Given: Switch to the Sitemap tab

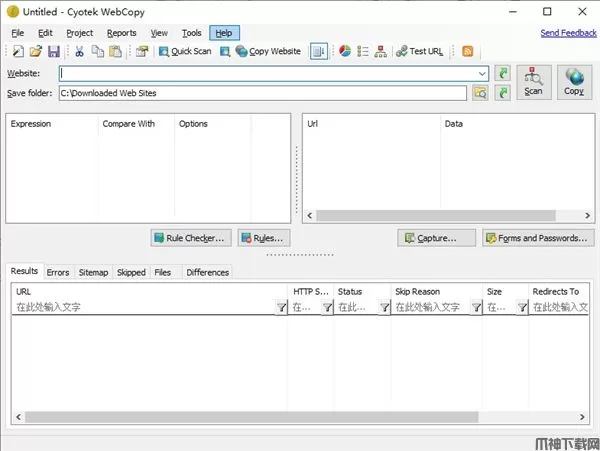Looking at the screenshot, I should click(93, 272).
